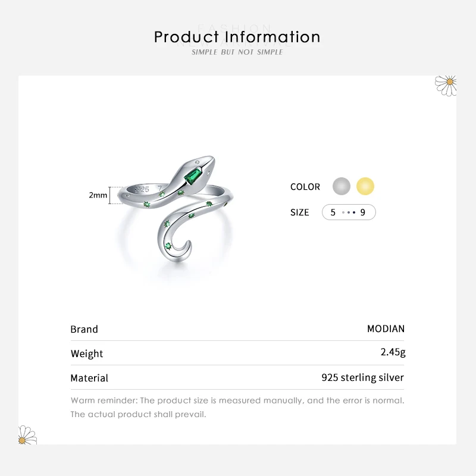Click the daisy flower icon at bottom left
The image size is (476, 476).
[x=27, y=436]
